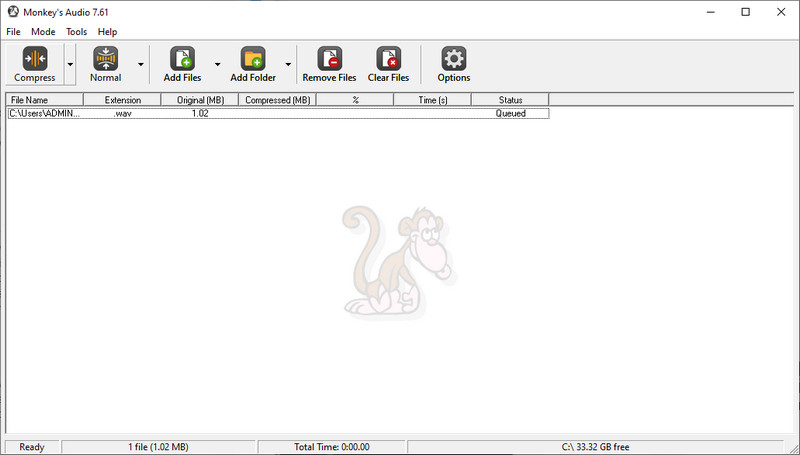Select the Normal compression level icon

pos(105,58)
